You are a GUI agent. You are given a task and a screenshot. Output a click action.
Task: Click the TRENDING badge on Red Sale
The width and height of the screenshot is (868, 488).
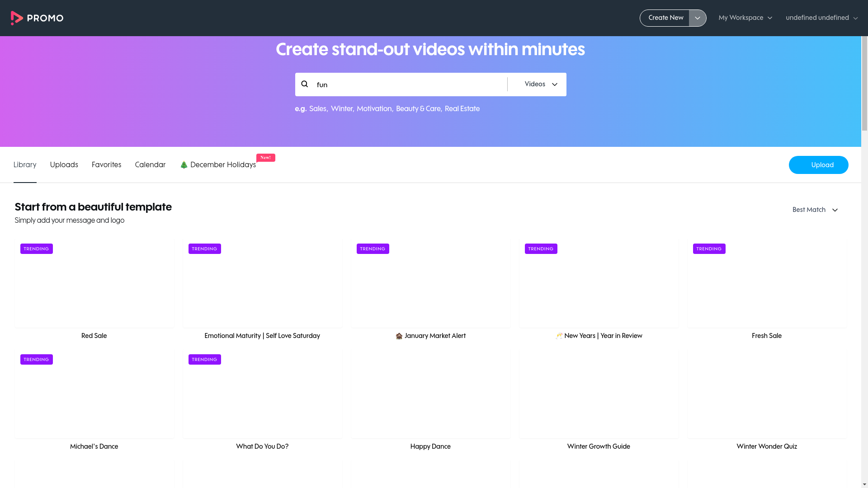click(x=37, y=249)
